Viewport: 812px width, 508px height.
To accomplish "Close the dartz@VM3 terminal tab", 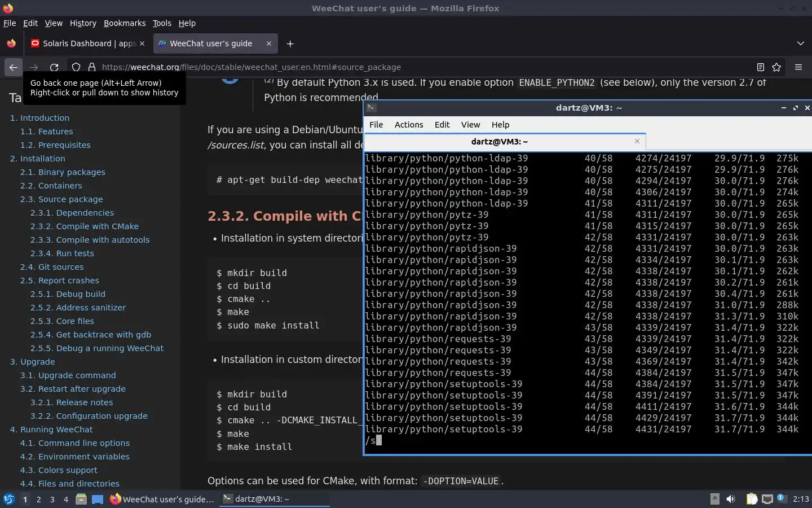I will click(637, 141).
